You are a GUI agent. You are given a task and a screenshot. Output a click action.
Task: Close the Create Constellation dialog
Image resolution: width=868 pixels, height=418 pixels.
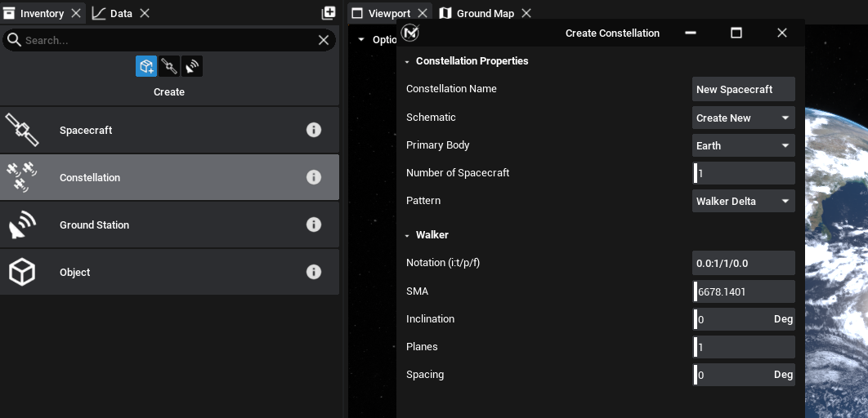pos(782,33)
